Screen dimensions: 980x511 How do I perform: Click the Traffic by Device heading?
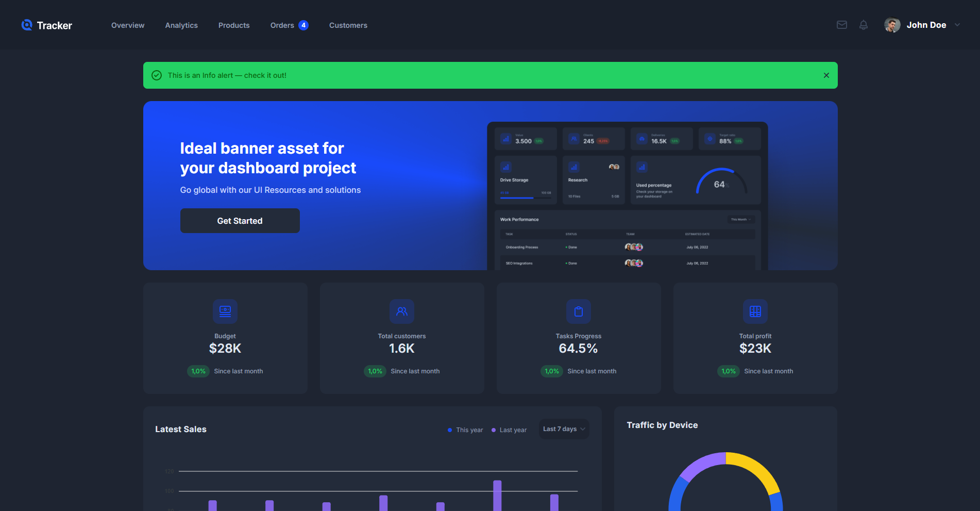[x=662, y=425]
